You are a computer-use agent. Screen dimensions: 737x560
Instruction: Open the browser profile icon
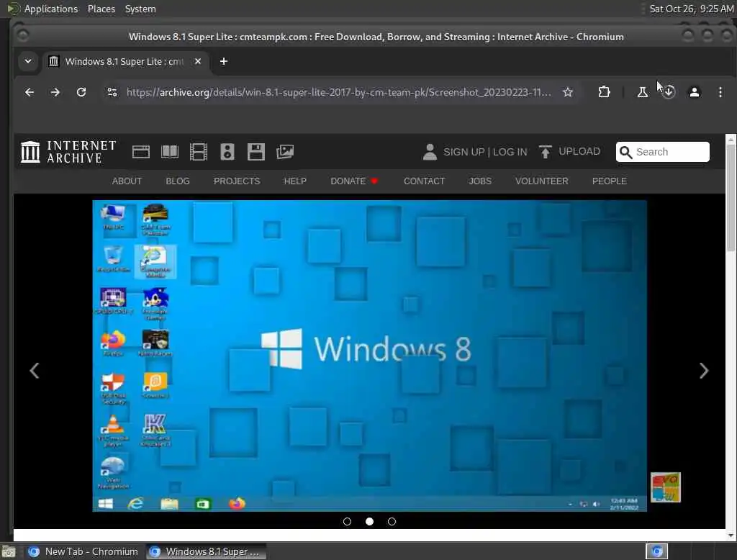pyautogui.click(x=695, y=92)
